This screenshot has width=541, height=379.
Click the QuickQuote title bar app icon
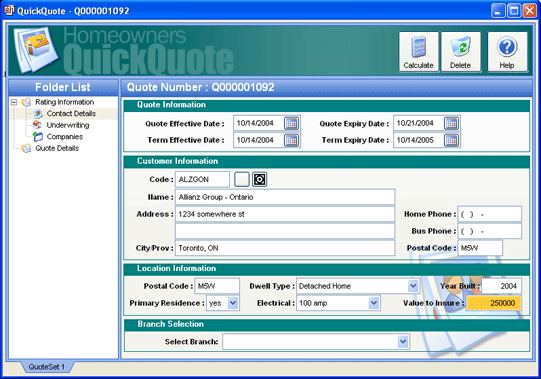pyautogui.click(x=9, y=10)
